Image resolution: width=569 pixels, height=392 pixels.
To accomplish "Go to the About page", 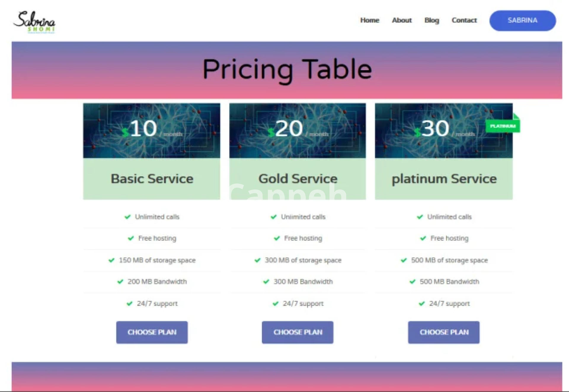I will [402, 20].
